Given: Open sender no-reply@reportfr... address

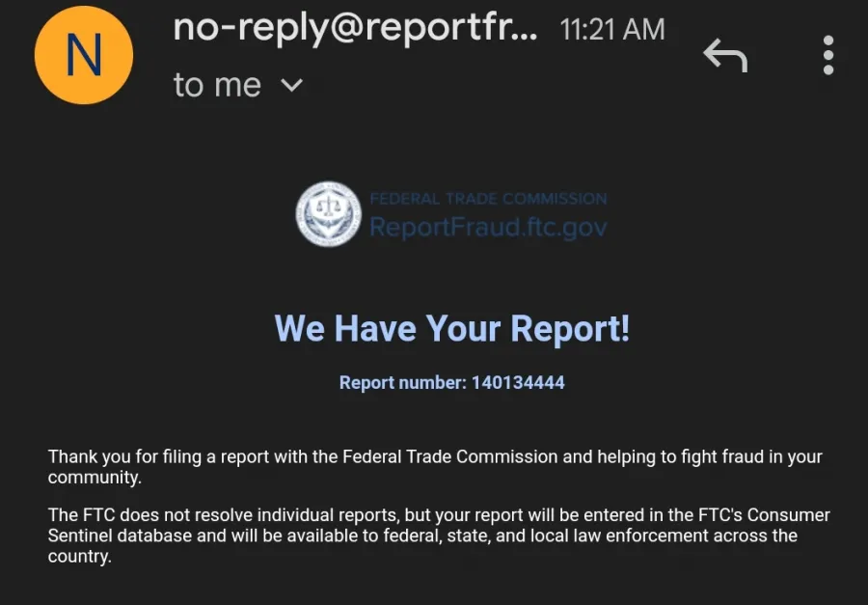Looking at the screenshot, I should [355, 29].
